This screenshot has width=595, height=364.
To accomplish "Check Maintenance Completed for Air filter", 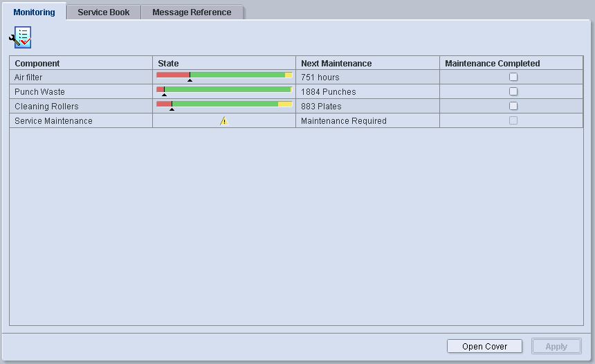I will [513, 78].
